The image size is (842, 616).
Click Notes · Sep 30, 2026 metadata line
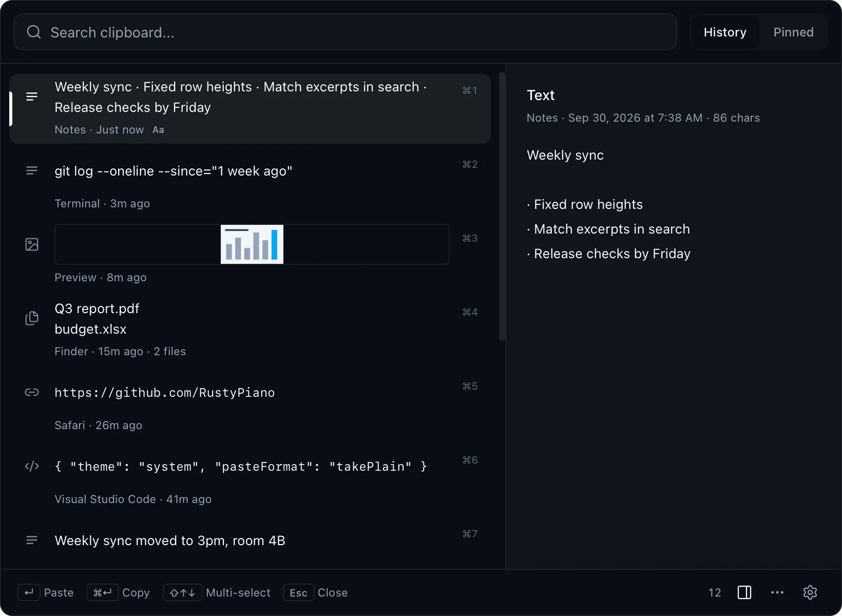[x=643, y=118]
